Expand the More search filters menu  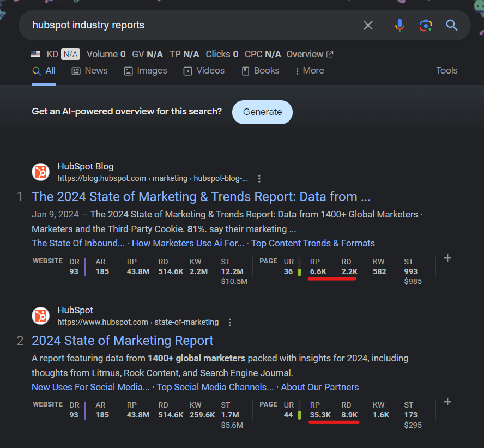pyautogui.click(x=310, y=71)
